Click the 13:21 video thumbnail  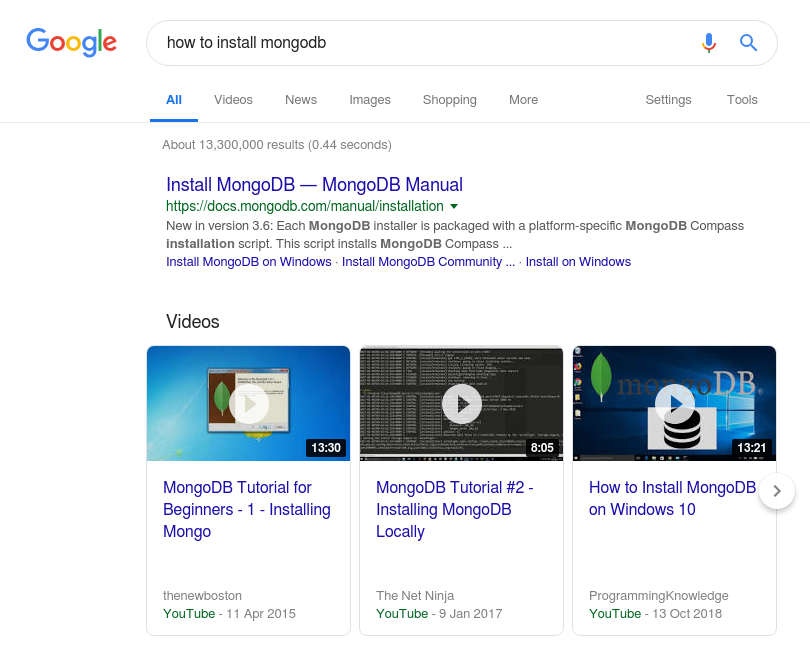(674, 403)
